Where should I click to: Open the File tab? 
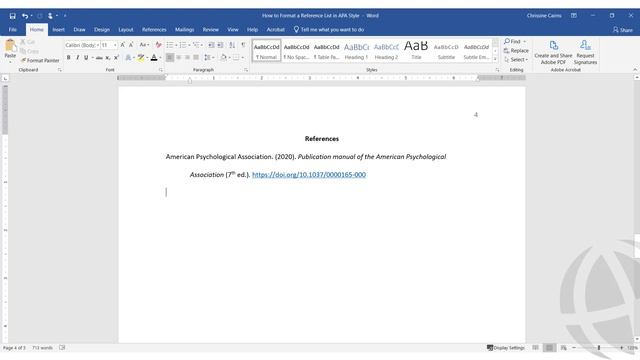pos(13,30)
